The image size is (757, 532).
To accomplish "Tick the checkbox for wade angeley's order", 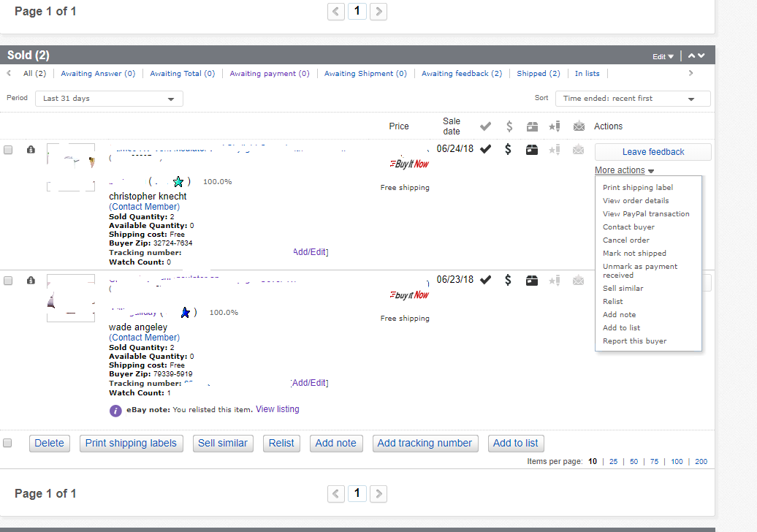I will coord(8,281).
